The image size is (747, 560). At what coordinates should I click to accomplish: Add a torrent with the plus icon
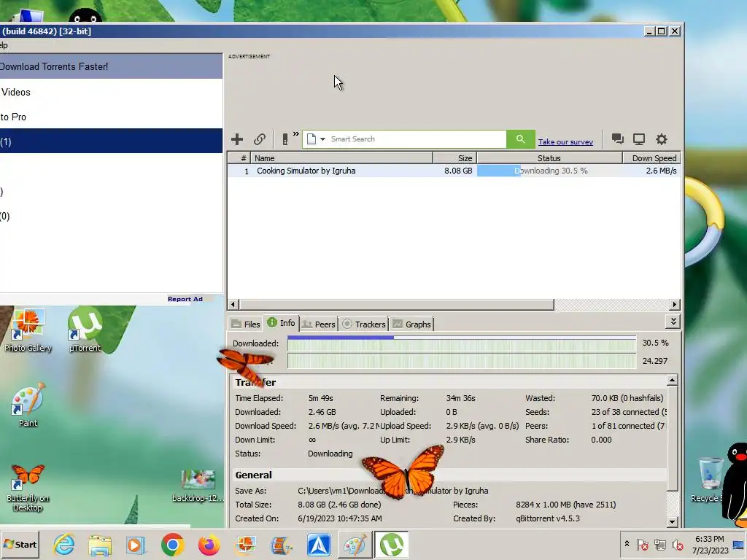(x=237, y=139)
